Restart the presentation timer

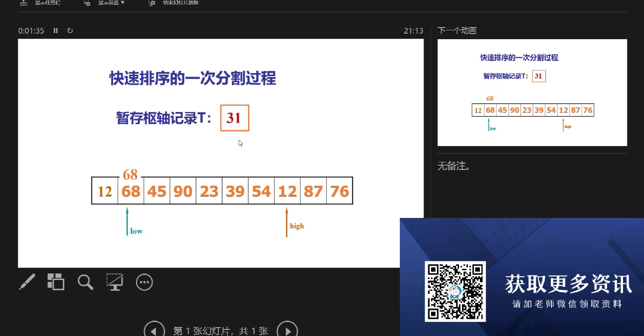coord(70,30)
